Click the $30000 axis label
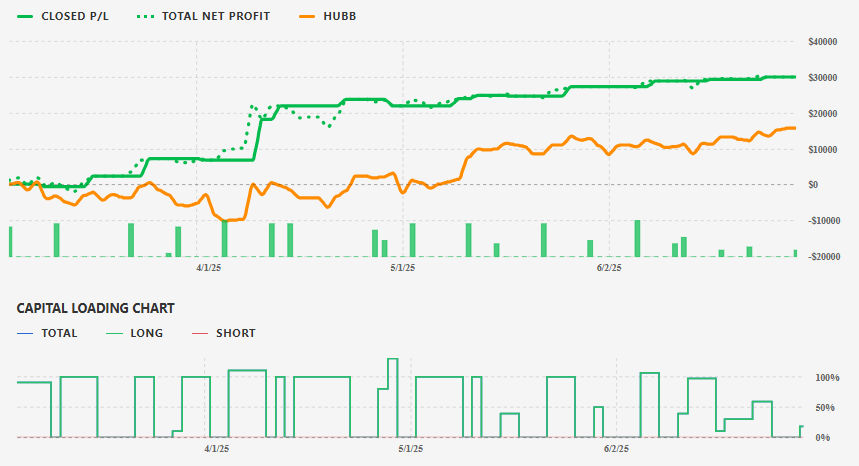 823,78
